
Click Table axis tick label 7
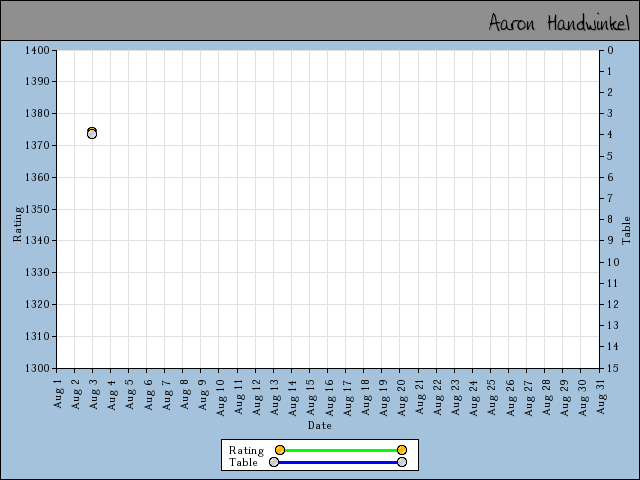coord(610,198)
